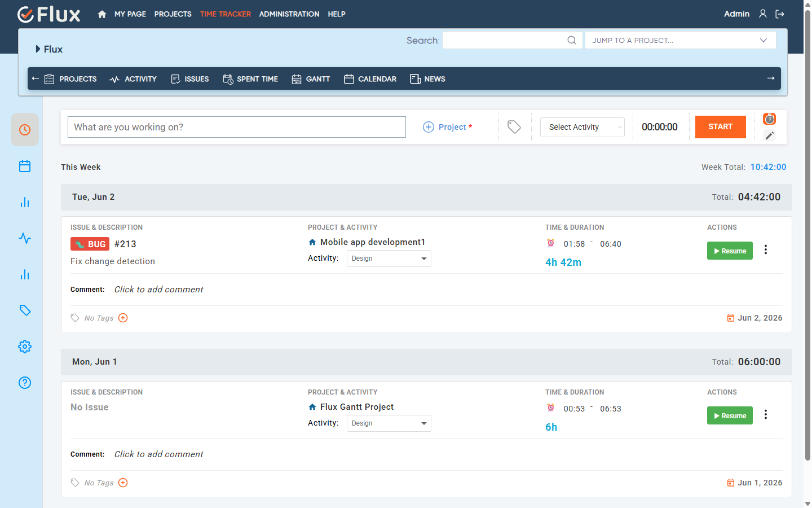Open My Page menu
The height and width of the screenshot is (508, 812).
tap(130, 14)
